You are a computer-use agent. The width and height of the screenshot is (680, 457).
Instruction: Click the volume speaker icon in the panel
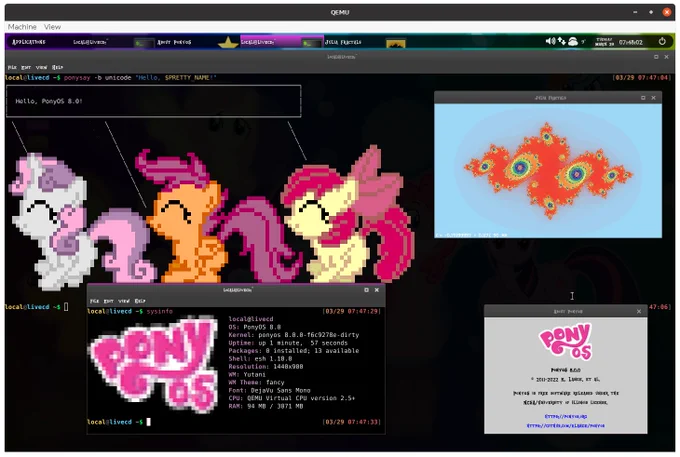pos(550,41)
